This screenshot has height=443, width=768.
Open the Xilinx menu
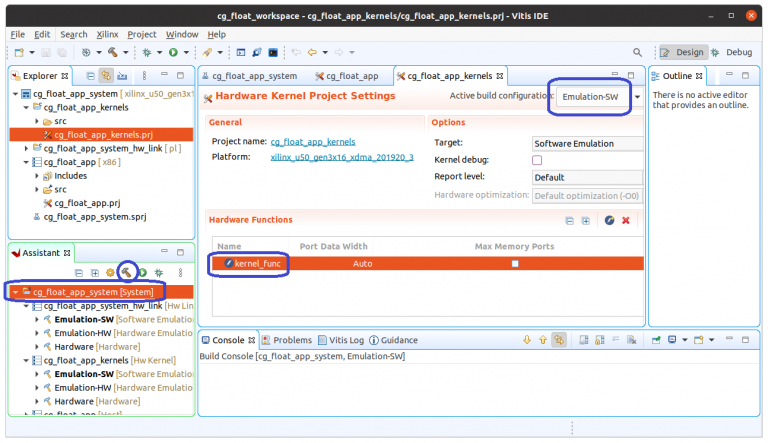(x=107, y=34)
